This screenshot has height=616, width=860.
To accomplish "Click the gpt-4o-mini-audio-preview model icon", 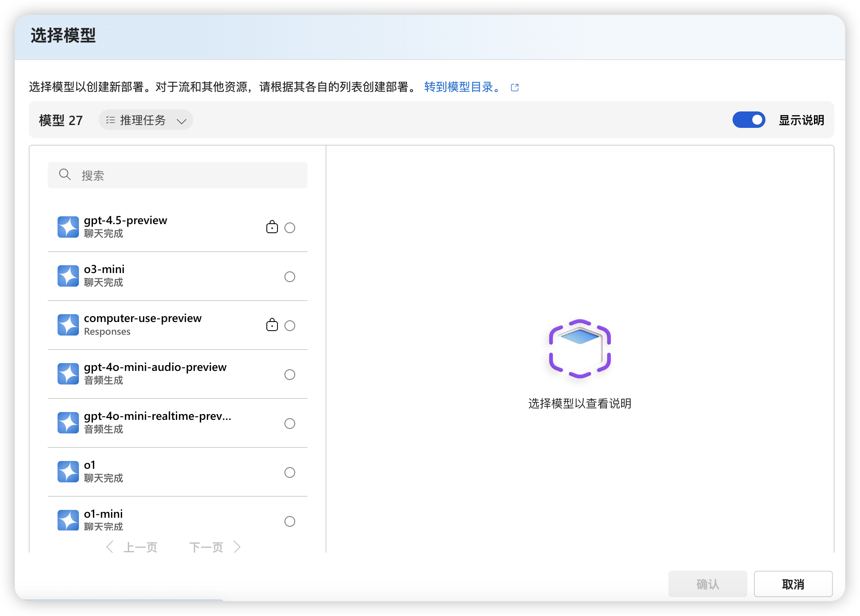I will click(x=68, y=374).
